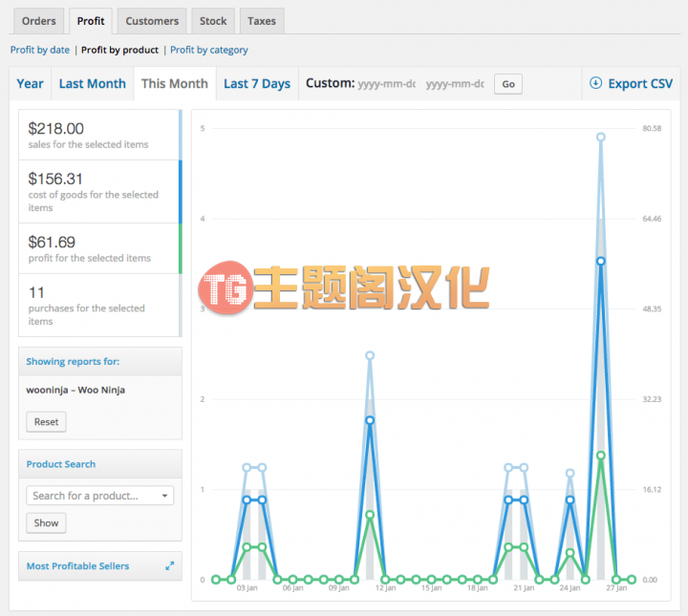The image size is (688, 616).
Task: Click the Show button
Action: pos(46,523)
